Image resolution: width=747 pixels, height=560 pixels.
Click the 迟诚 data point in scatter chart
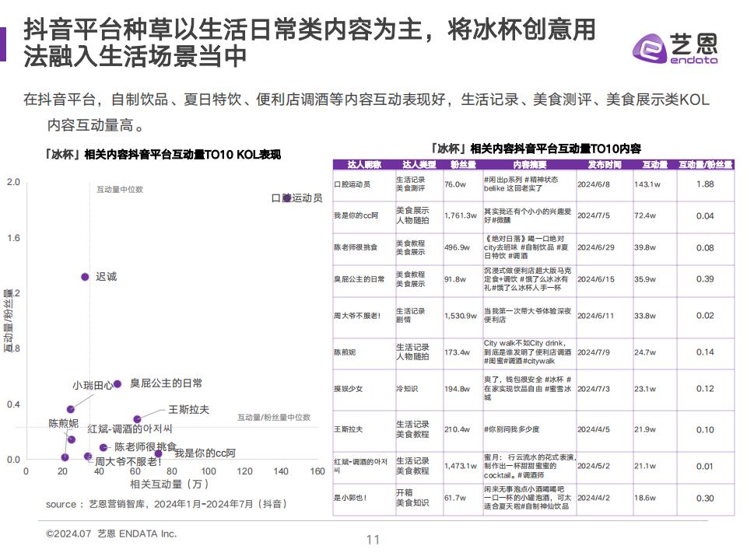[85, 277]
